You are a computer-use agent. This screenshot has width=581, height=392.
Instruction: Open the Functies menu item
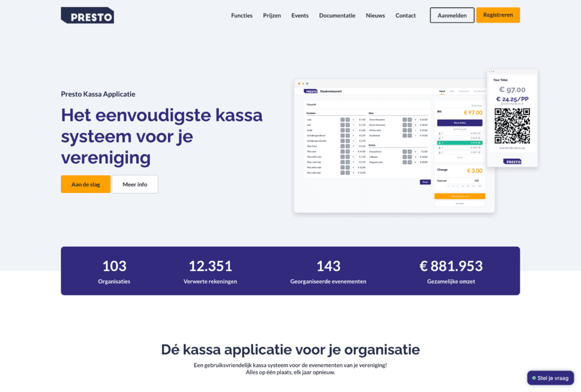(242, 15)
